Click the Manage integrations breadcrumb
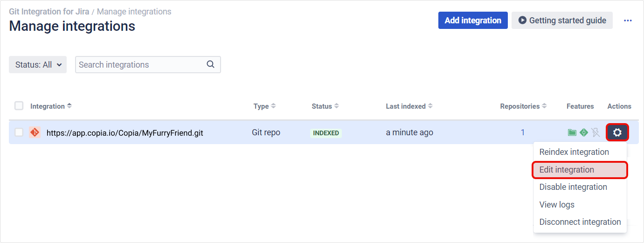The image size is (644, 243). [134, 12]
